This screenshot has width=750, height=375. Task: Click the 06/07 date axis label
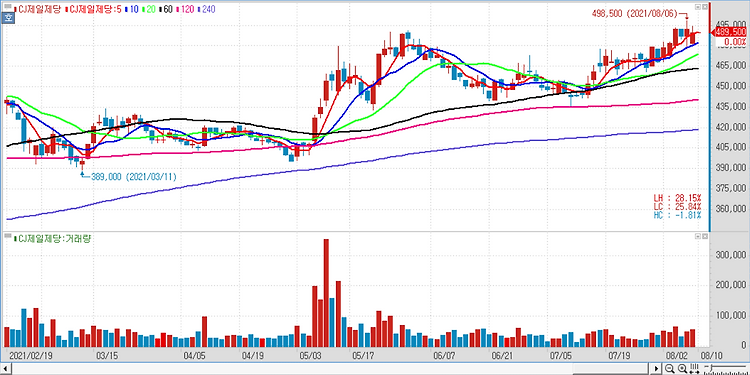[x=444, y=355]
